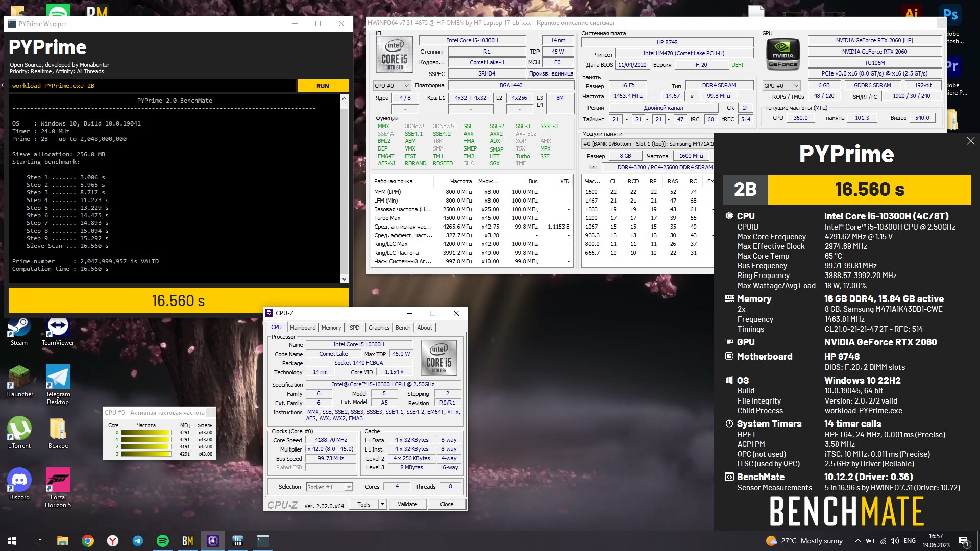Click the 16.560 s result banner in BenchMate
Viewport: 980px width, 551px height.
869,189
